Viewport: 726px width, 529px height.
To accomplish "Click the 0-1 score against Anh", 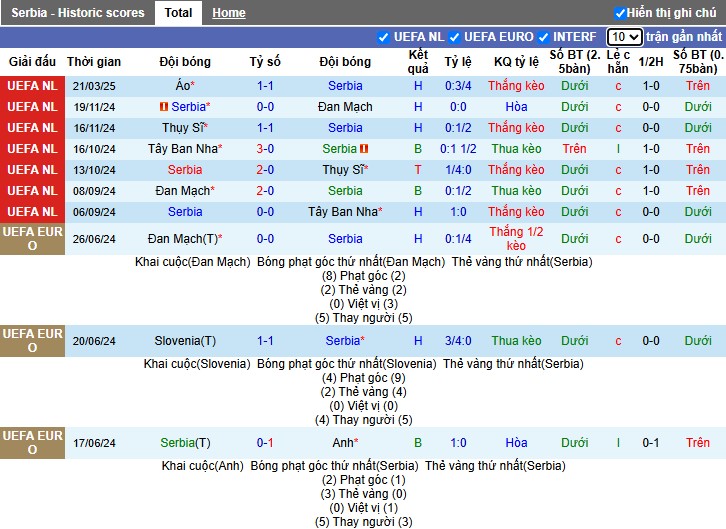I will [265, 443].
